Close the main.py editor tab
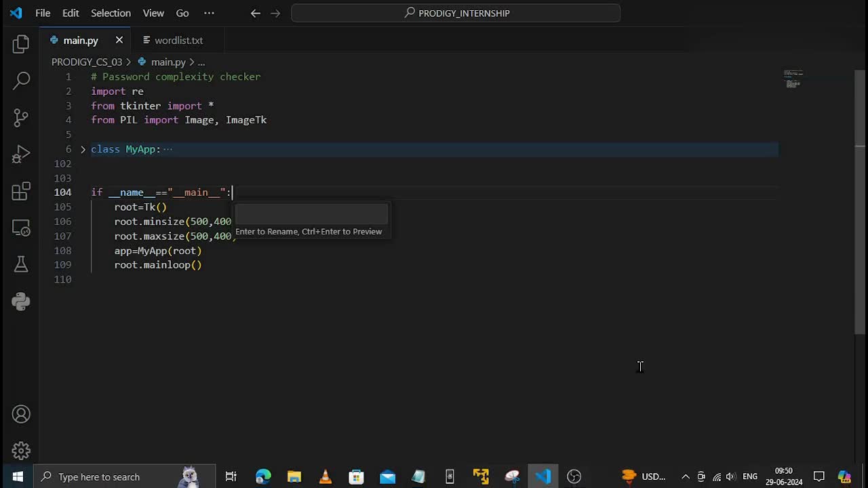 coord(119,41)
